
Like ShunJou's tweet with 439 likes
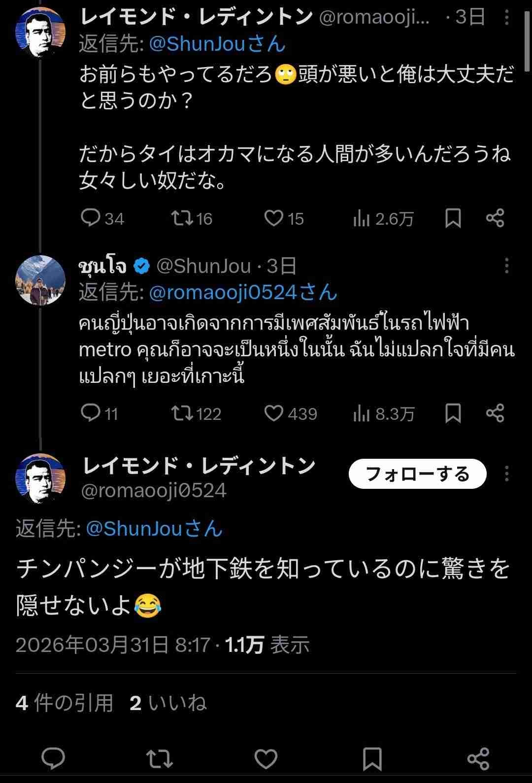point(274,413)
